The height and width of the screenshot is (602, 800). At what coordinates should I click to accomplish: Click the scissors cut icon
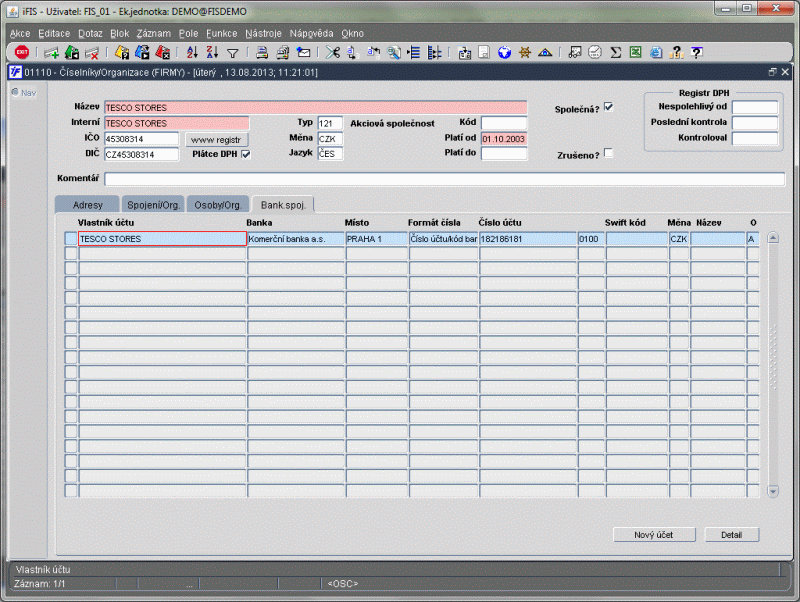coord(333,53)
